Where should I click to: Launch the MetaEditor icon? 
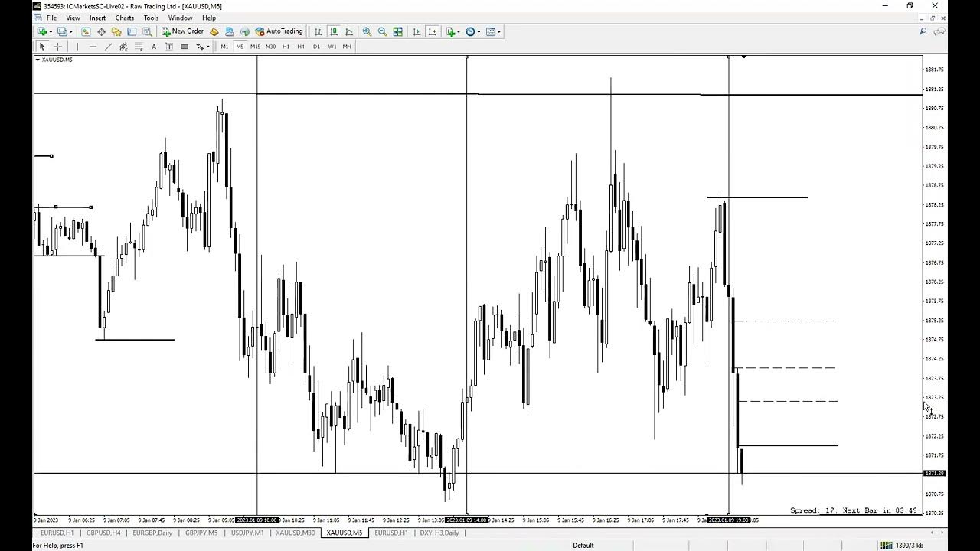pos(214,31)
